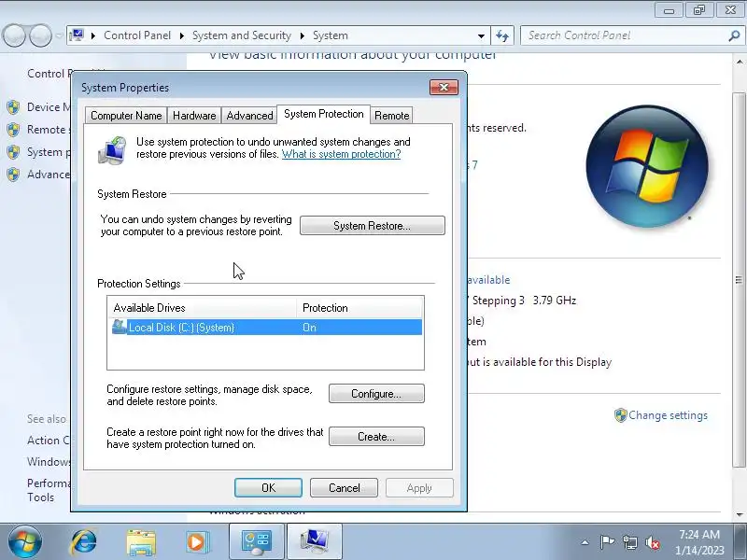Click the muted volume tray icon
The image size is (747, 560).
652,542
